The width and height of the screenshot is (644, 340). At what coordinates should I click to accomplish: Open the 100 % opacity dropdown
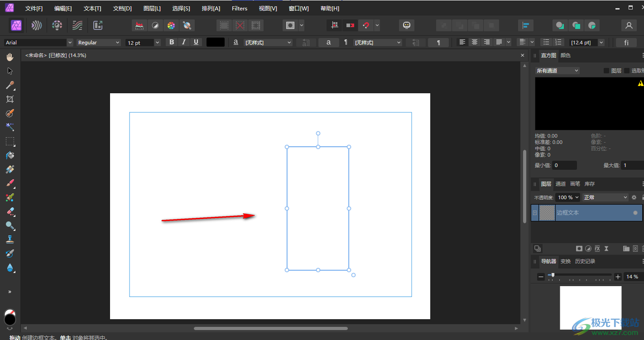pyautogui.click(x=567, y=197)
